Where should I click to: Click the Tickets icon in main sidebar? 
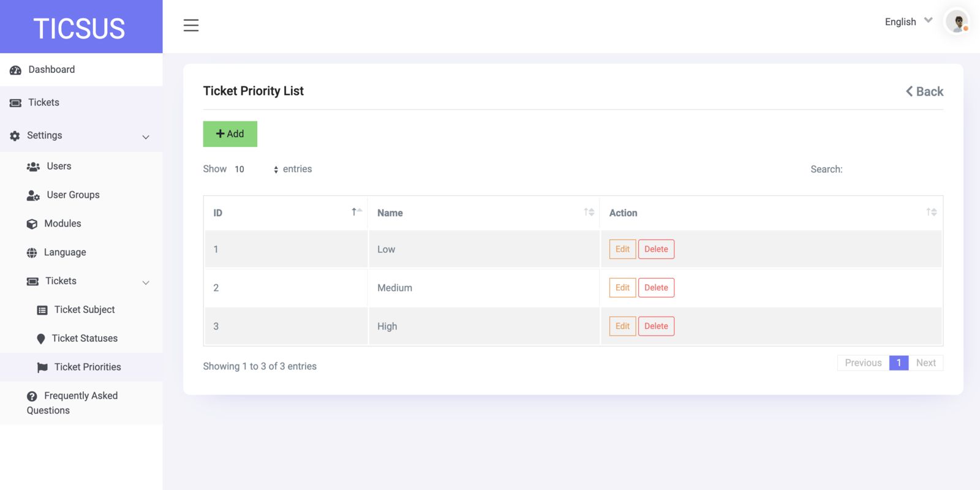15,103
